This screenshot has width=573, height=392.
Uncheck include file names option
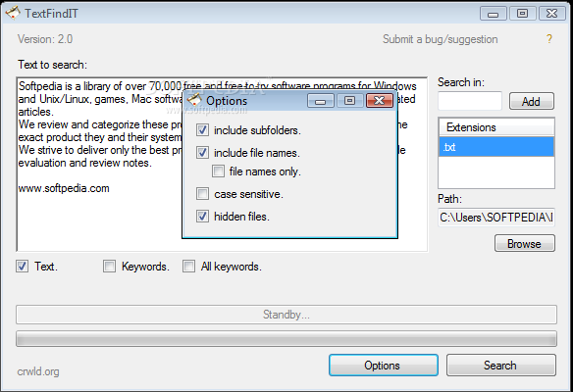tap(202, 152)
